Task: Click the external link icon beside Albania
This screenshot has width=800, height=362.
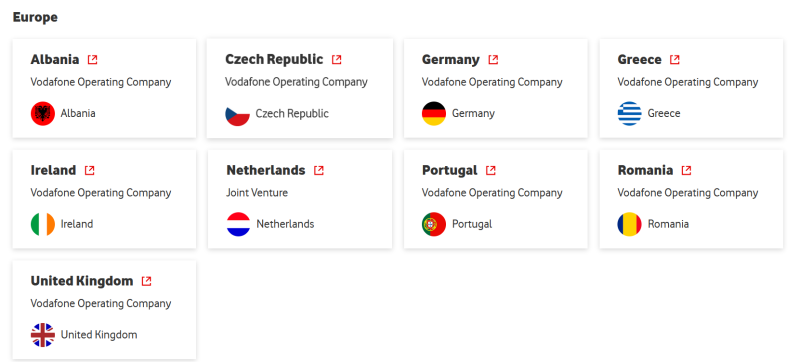Action: [92, 60]
